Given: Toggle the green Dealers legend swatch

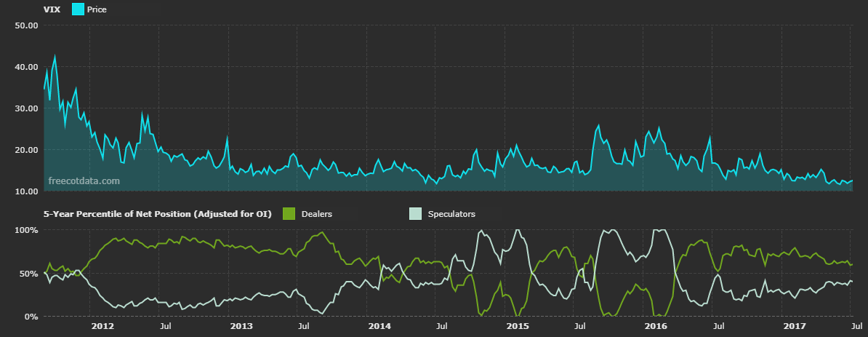Looking at the screenshot, I should coord(289,213).
